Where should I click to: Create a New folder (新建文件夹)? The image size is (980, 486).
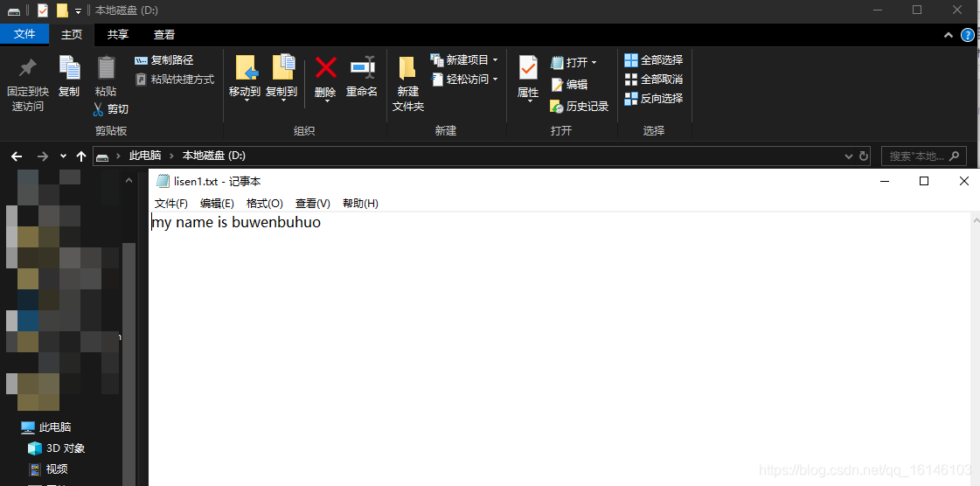(x=408, y=84)
